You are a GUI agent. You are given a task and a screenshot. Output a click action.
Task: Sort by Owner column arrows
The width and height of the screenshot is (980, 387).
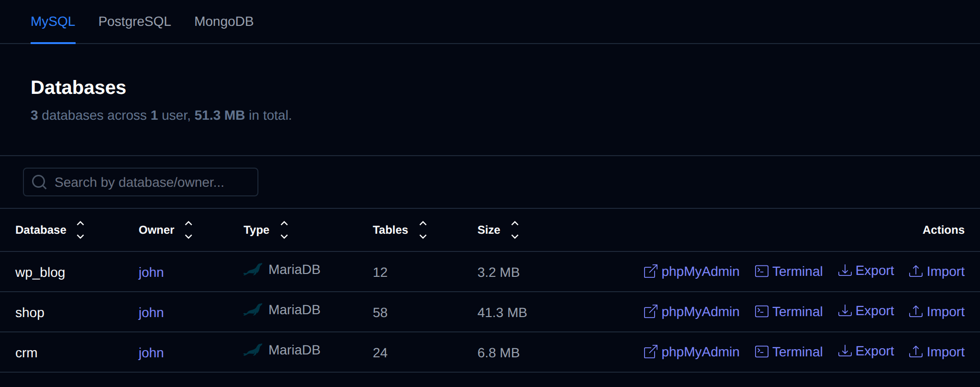tap(189, 230)
